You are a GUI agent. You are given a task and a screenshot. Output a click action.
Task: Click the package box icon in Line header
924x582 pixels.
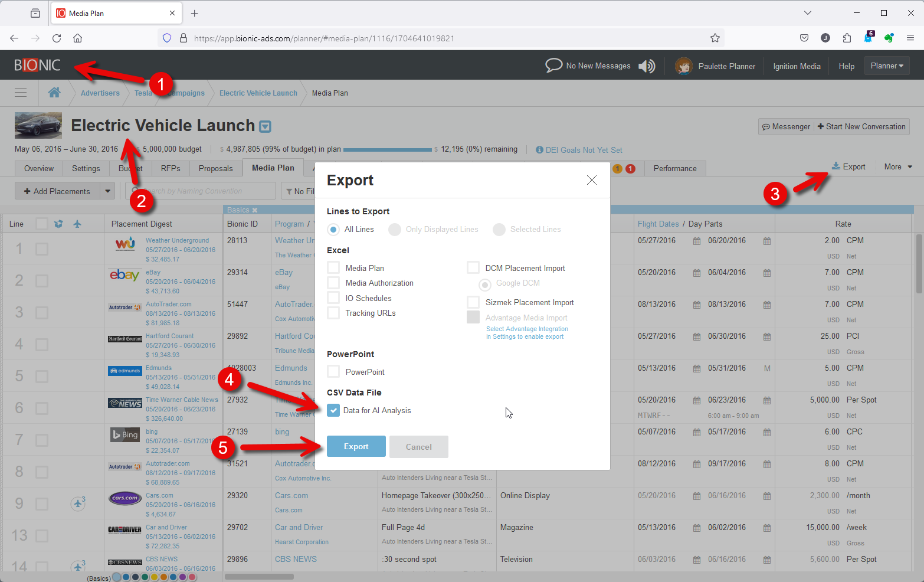click(58, 224)
